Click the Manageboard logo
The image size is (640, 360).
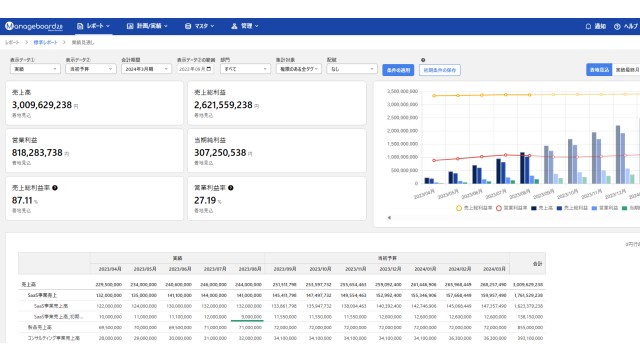[34, 26]
